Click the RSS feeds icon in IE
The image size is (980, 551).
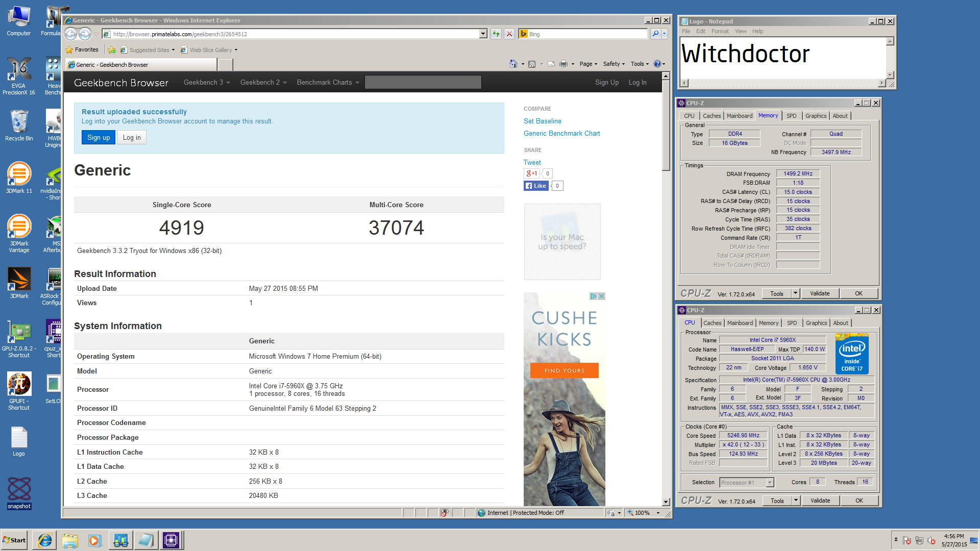532,64
